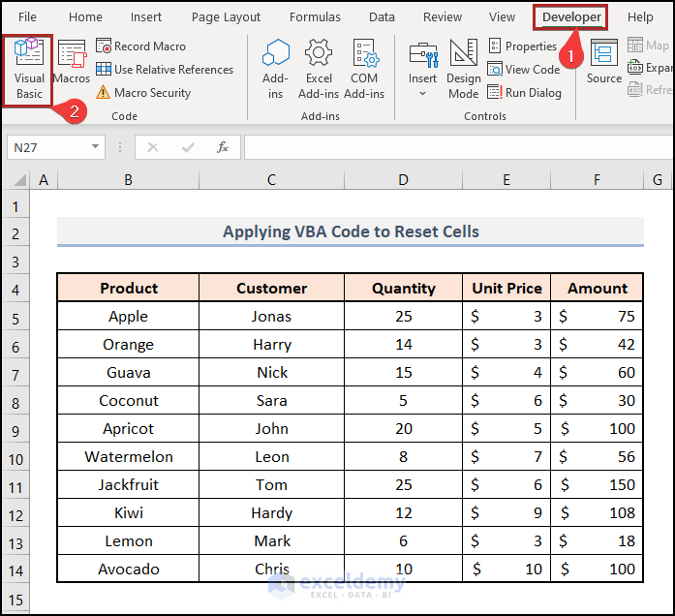Switch to the Formulas tab
Viewport: 675px width, 616px height.
click(x=314, y=16)
